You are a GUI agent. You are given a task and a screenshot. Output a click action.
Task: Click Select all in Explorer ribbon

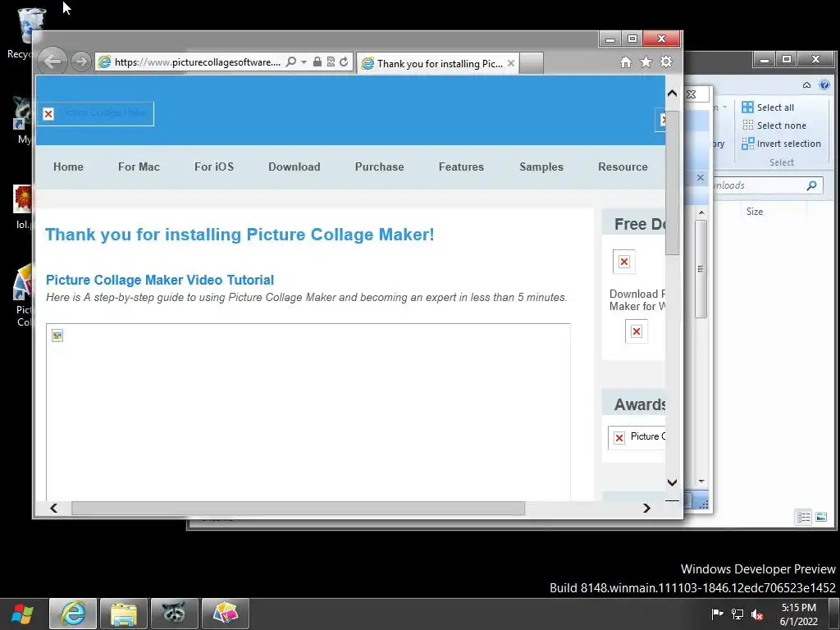coord(768,107)
